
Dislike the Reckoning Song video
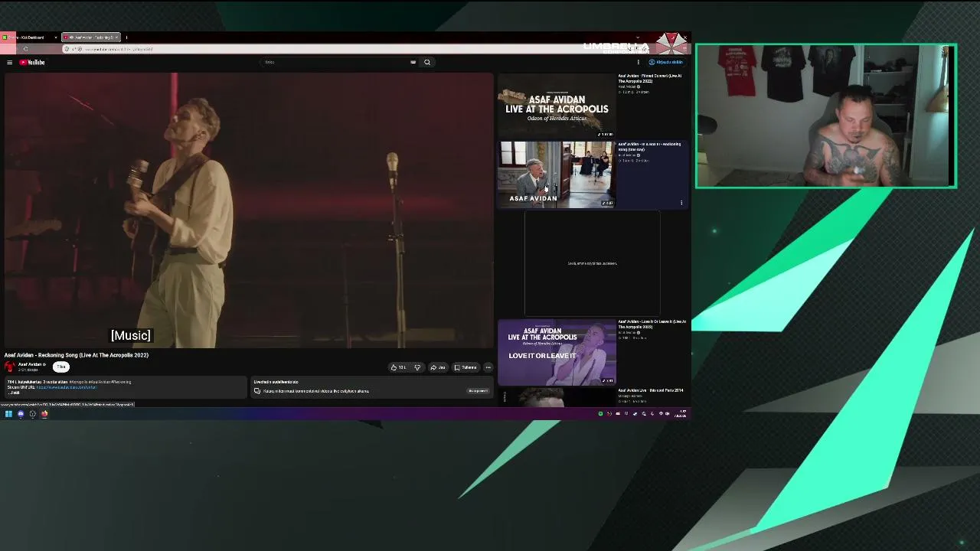pos(417,367)
